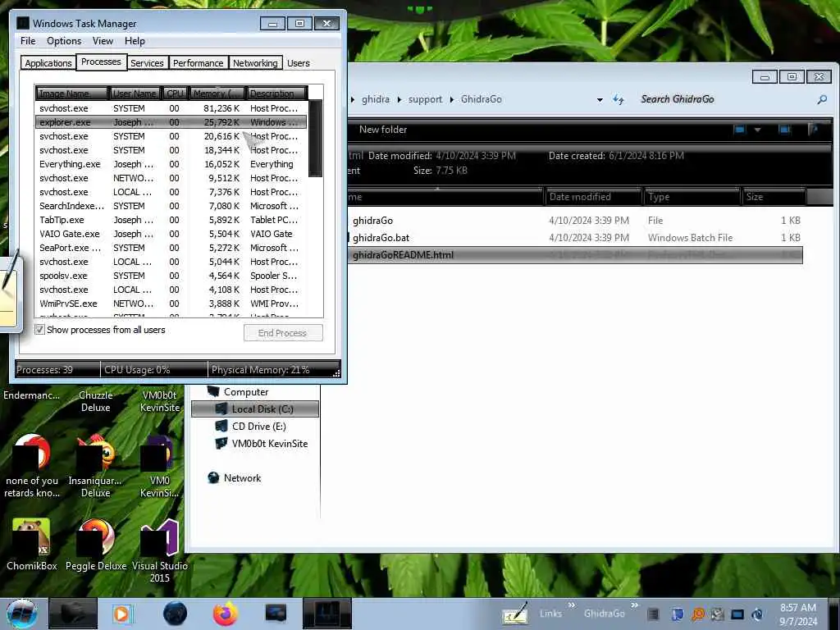The width and height of the screenshot is (840, 630).
Task: Click the dark globe taskbar icon
Action: 175,614
